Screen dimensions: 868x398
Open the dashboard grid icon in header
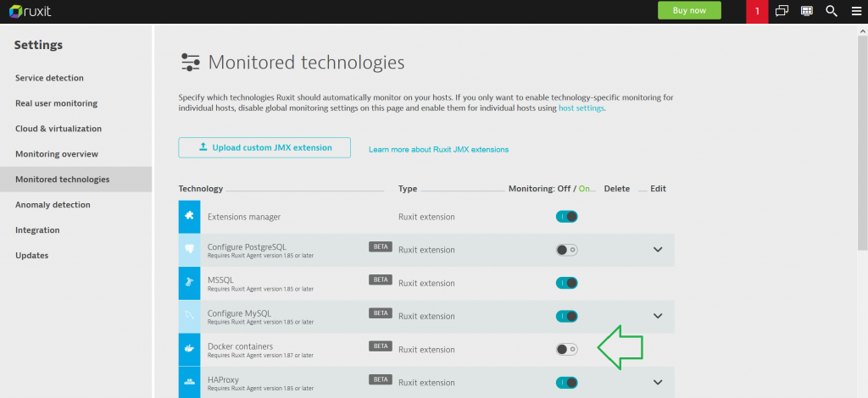807,11
